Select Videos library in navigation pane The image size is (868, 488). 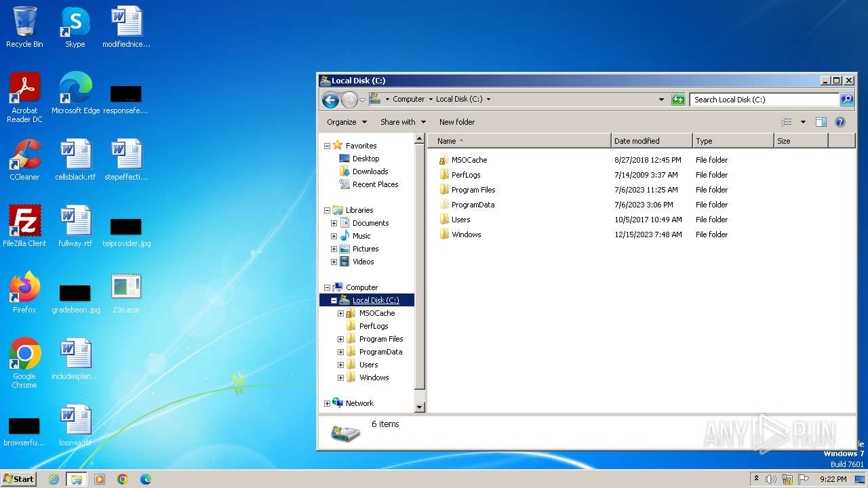[x=363, y=262]
